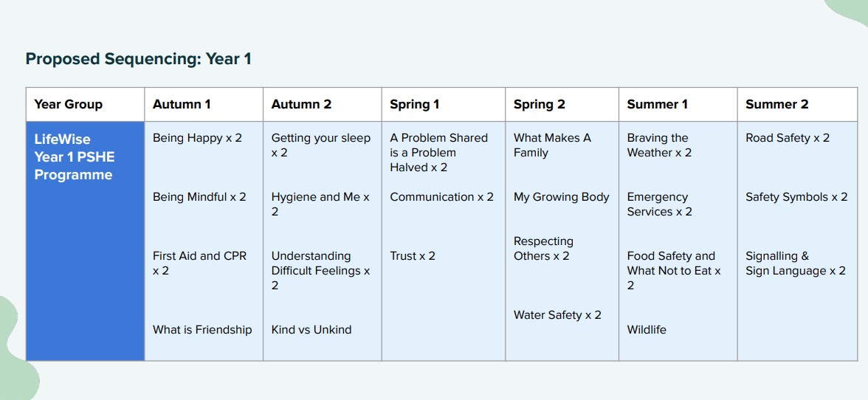Click the Wildlife lesson entry
868x400 pixels.
pyautogui.click(x=646, y=330)
